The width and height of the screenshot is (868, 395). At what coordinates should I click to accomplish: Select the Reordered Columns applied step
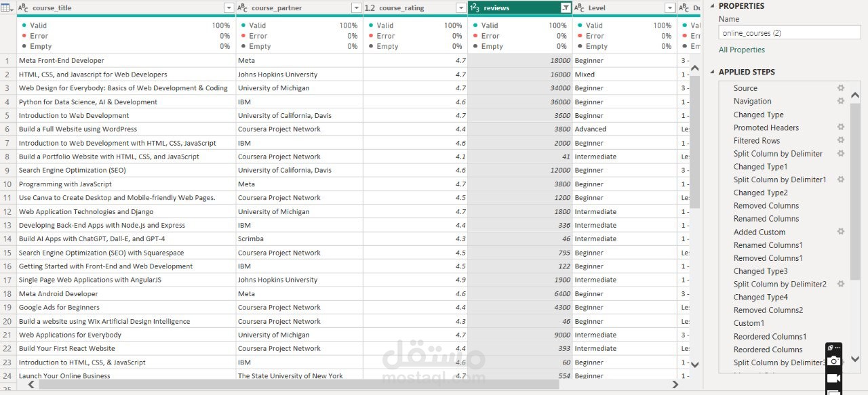tap(768, 350)
